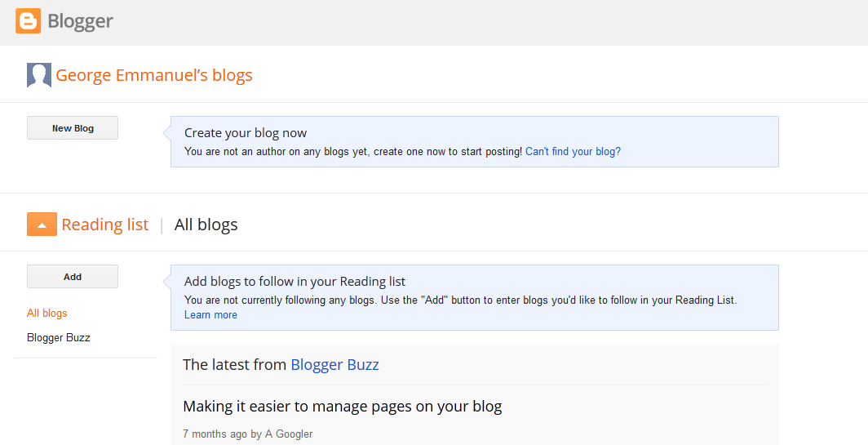868x445 pixels.
Task: Click the Add blogs to follow notice heading
Action: 294,282
